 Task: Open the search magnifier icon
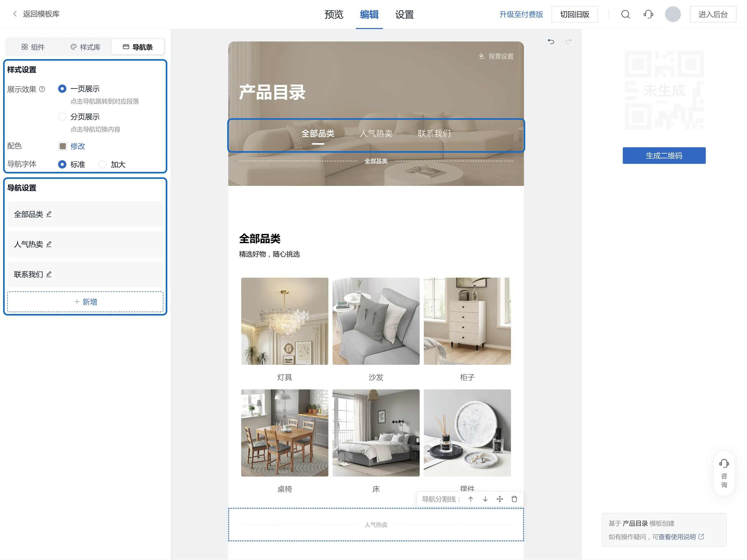click(x=625, y=14)
